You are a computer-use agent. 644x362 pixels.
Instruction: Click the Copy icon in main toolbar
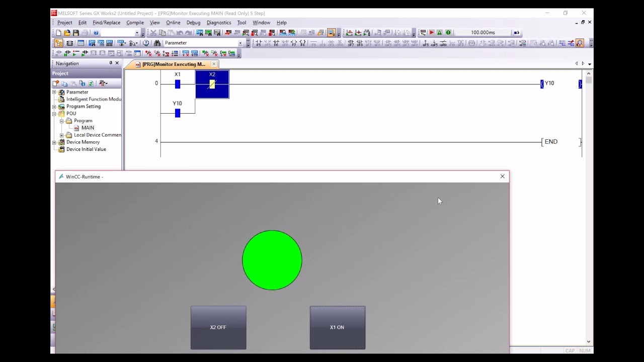click(162, 33)
